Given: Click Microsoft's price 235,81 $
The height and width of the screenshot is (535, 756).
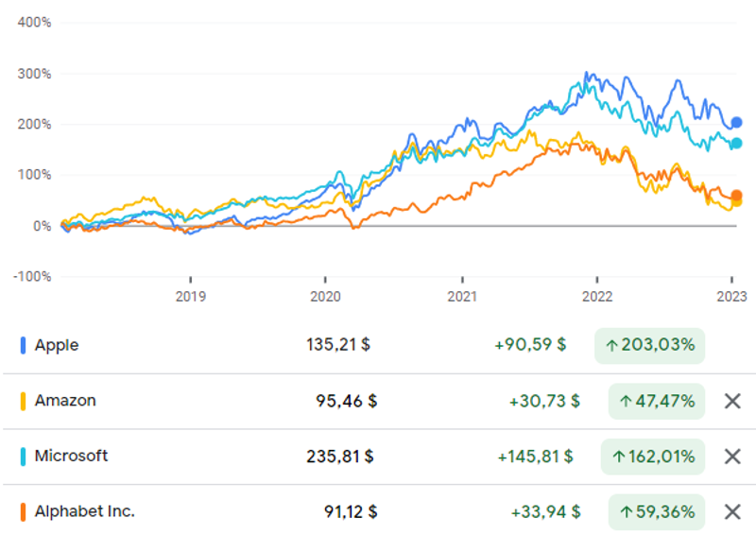Looking at the screenshot, I should 340,457.
